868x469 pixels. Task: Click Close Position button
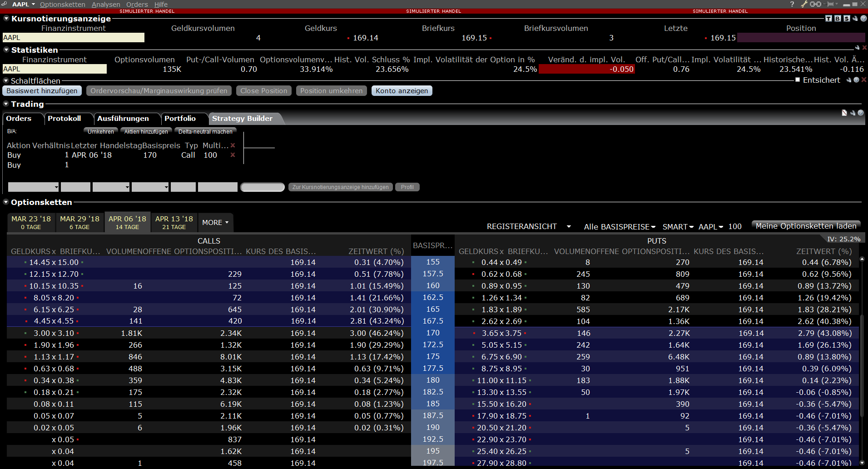(x=264, y=91)
